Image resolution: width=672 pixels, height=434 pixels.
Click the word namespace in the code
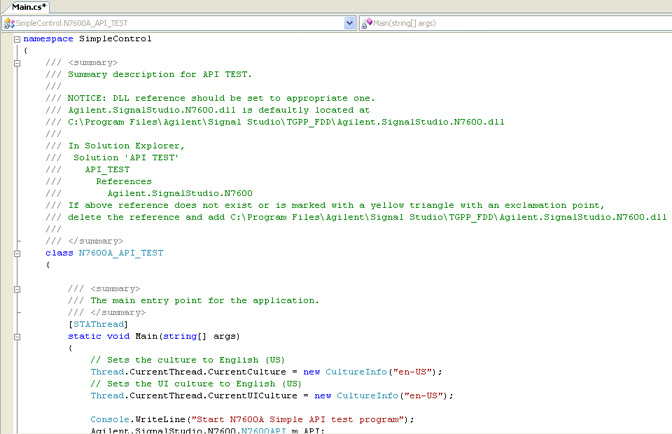48,39
